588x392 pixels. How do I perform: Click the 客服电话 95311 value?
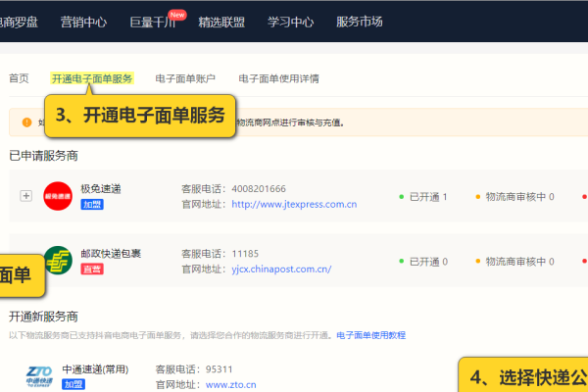(219, 369)
